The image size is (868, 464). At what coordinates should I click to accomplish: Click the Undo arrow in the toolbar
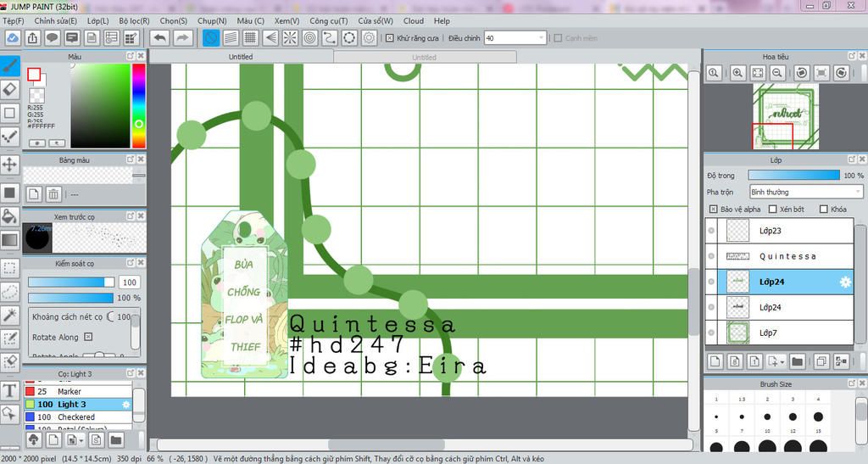(160, 38)
